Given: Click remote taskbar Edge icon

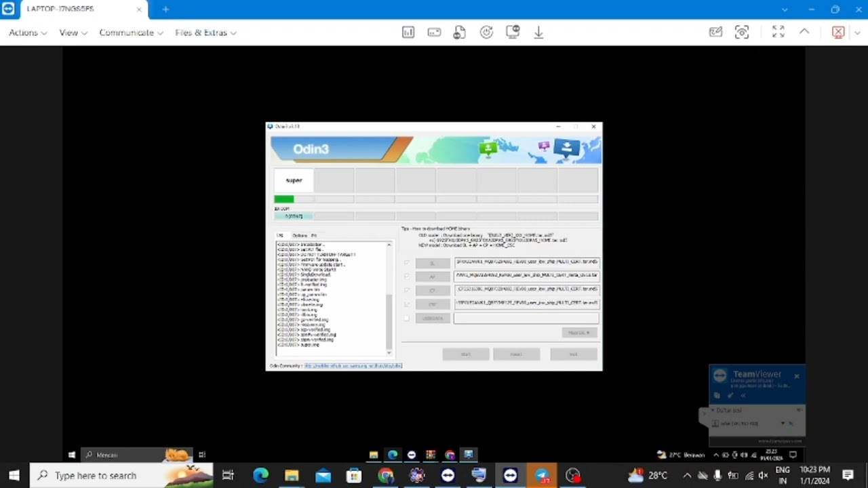Looking at the screenshot, I should coord(393,455).
